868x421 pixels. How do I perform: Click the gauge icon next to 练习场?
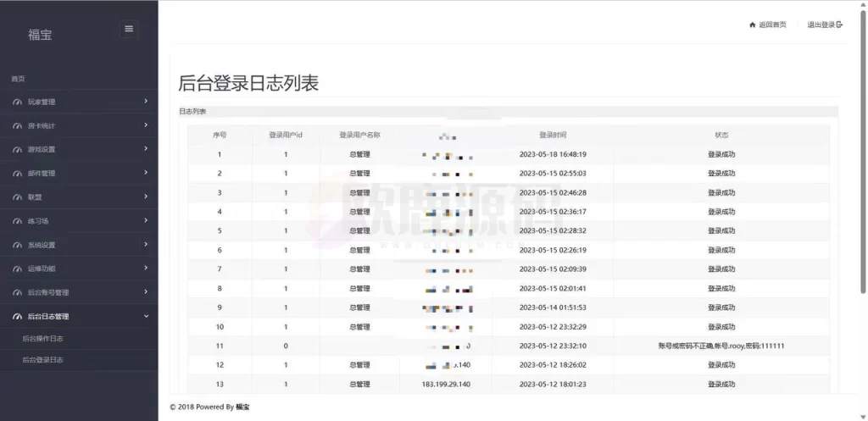17,221
